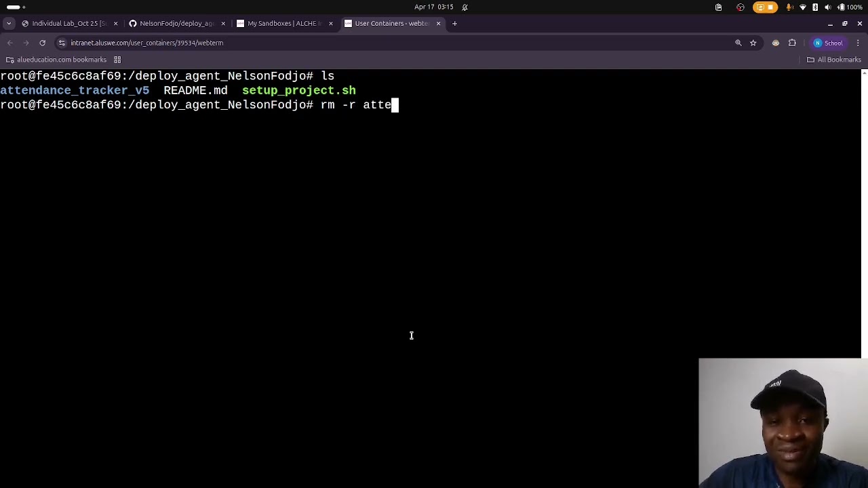
Task: Click the terminal scrollbar up arrow
Action: 864,73
